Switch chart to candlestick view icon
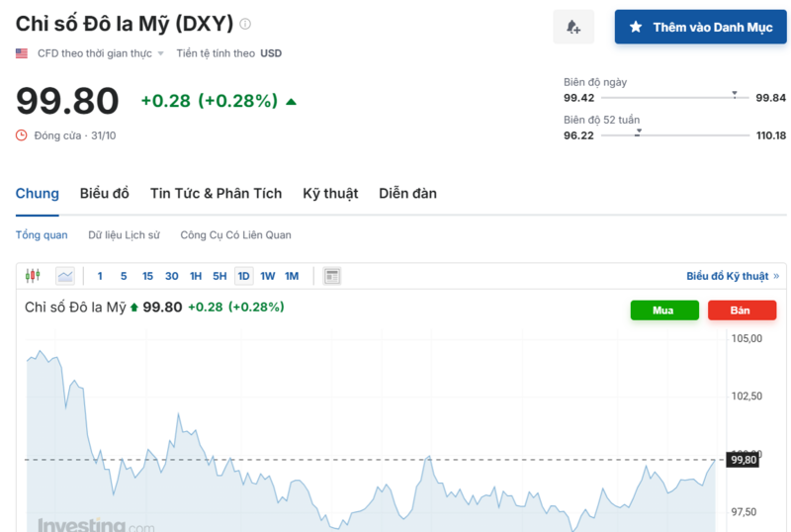 tap(34, 276)
